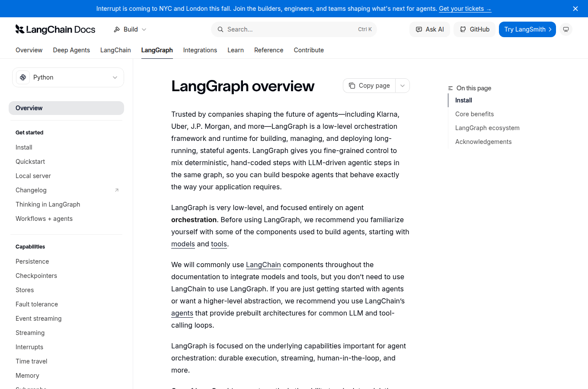Click the tools link in text
Screen dimensions: 588x389
click(x=219, y=244)
